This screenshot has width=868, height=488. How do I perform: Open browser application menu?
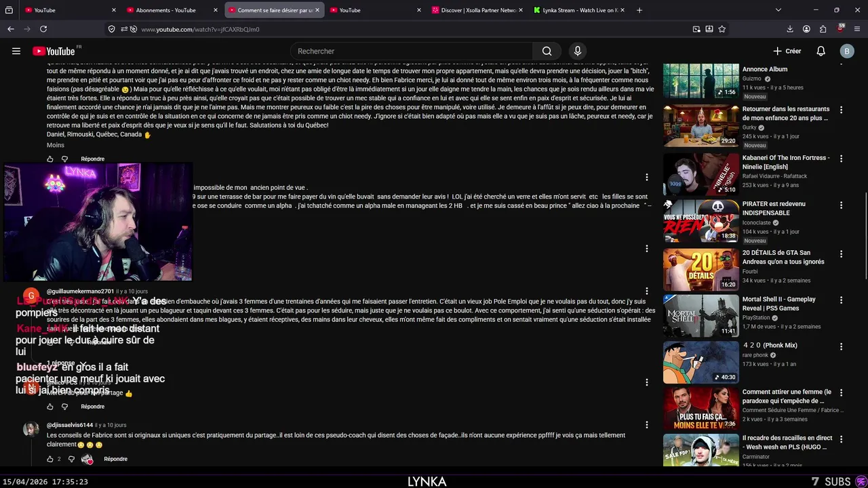click(x=857, y=29)
